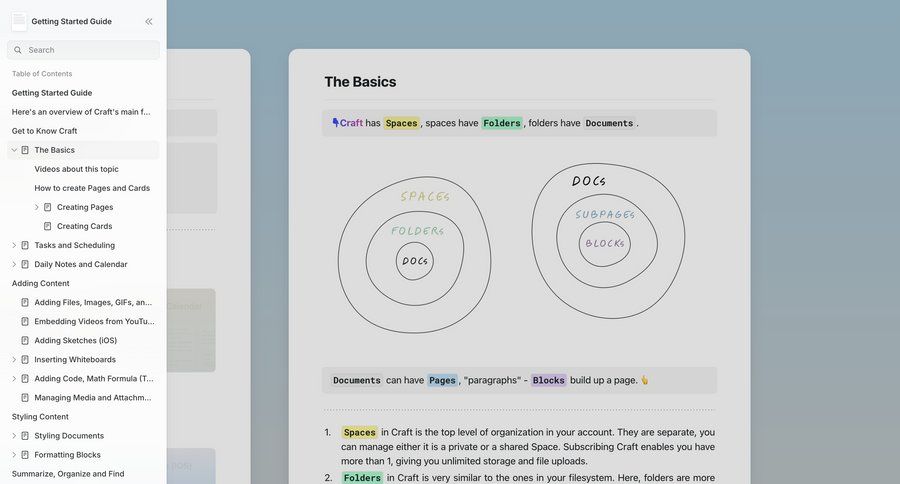Open Adding Sketches (iOS) page
Viewport: 900px width, 484px height.
coord(76,340)
